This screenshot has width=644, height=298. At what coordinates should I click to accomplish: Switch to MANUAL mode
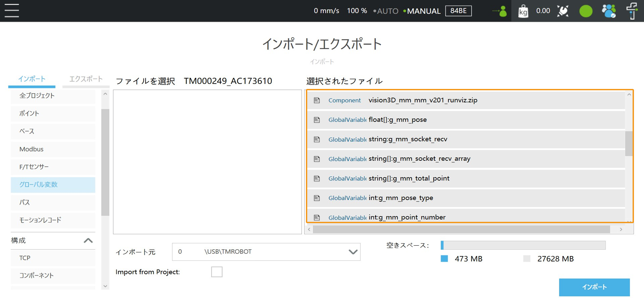click(423, 11)
